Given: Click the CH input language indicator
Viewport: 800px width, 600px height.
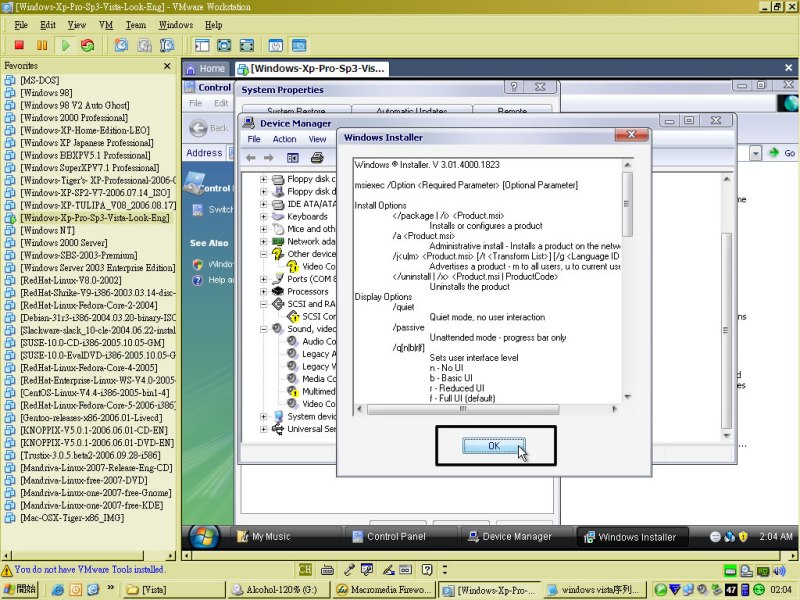Looking at the screenshot, I should pyautogui.click(x=305, y=569).
